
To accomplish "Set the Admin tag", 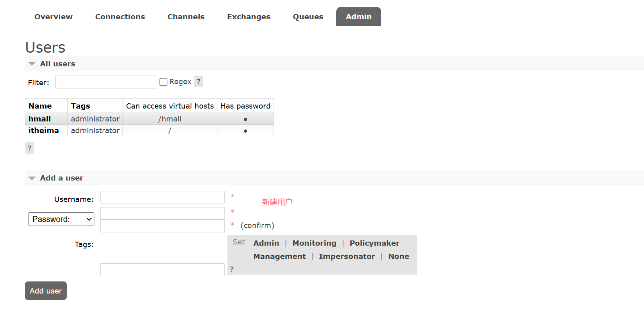I will [266, 243].
